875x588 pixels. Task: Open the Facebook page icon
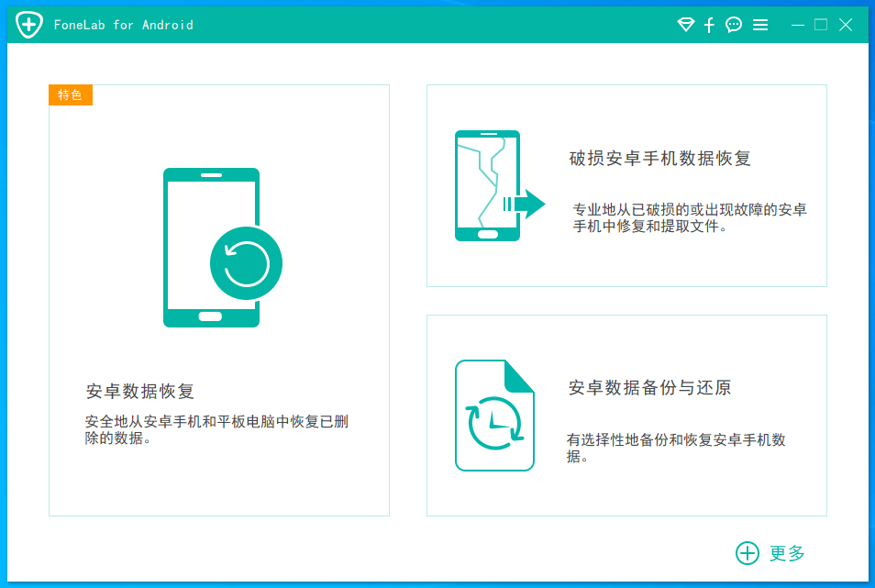click(709, 26)
